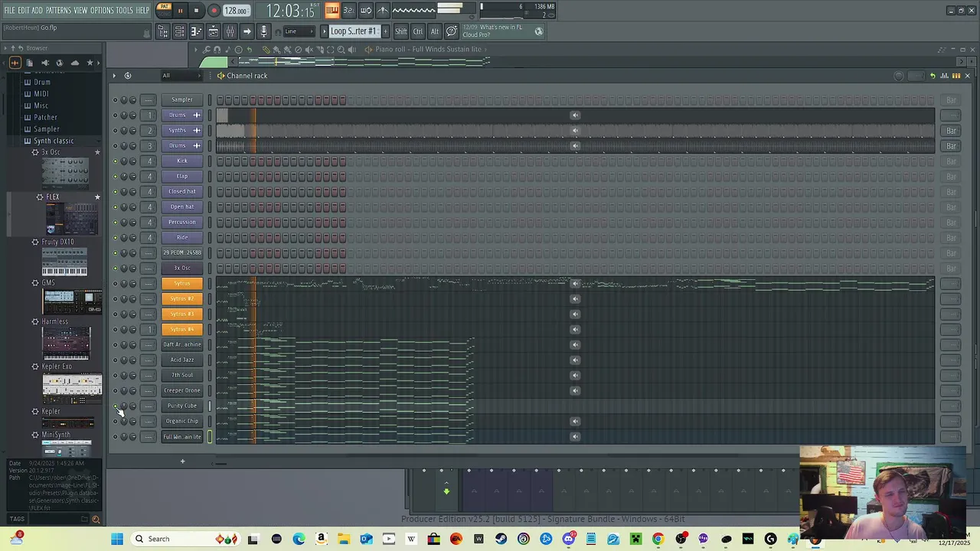Click the gear icon next to FLEX
This screenshot has height=551, width=980.
tap(40, 197)
